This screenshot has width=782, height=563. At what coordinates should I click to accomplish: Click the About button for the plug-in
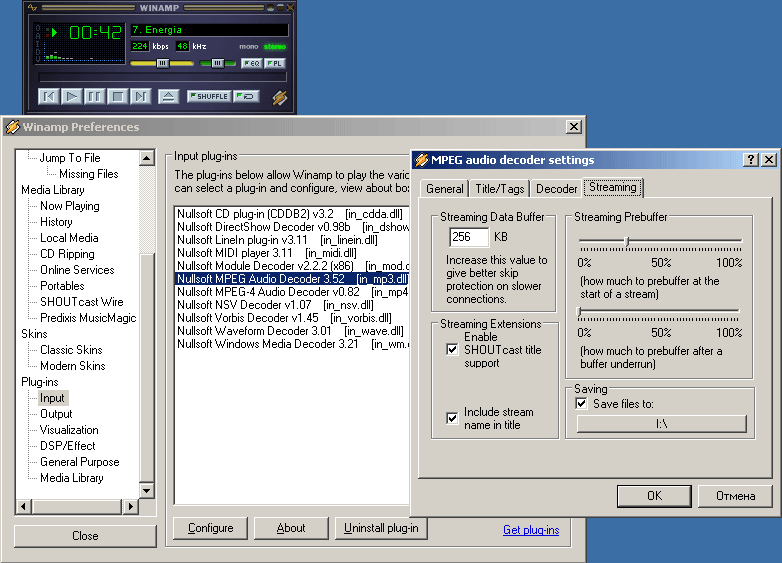(291, 528)
